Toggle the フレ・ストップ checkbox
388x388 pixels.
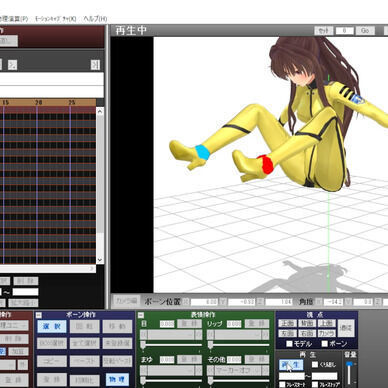[x=315, y=385]
